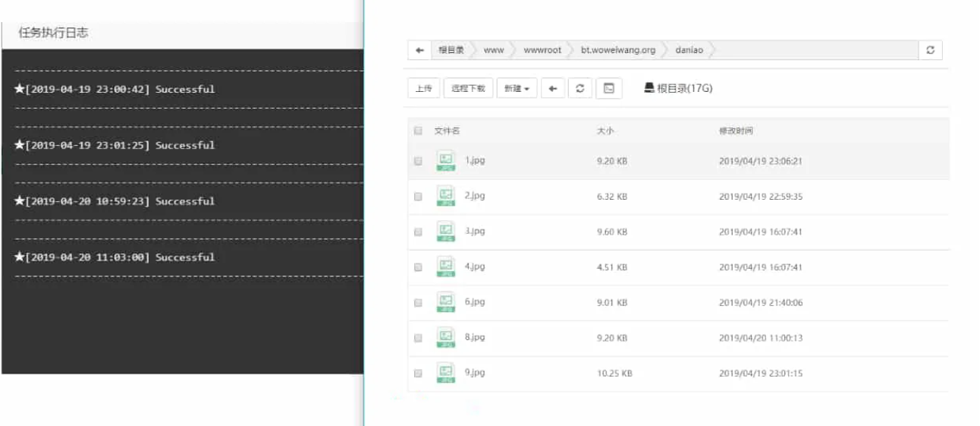Click the 1.jpg image file icon
The height and width of the screenshot is (426, 980).
[445, 161]
